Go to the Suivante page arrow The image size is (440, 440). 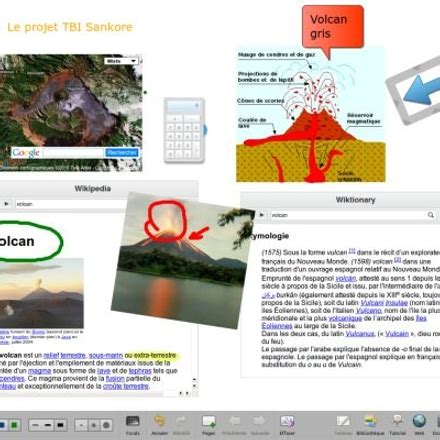tap(259, 421)
